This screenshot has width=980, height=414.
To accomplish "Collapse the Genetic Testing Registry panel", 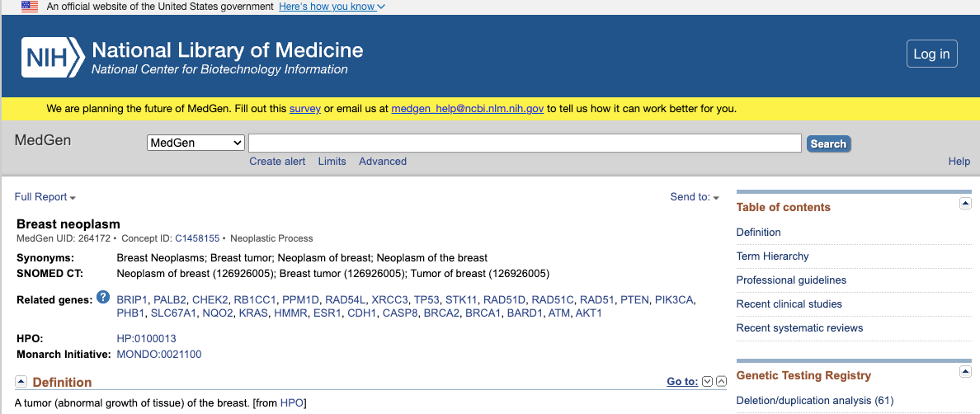I will point(965,372).
